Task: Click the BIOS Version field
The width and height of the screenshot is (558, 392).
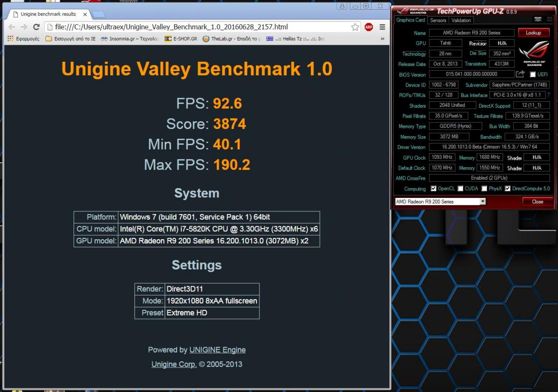Action: [472, 74]
